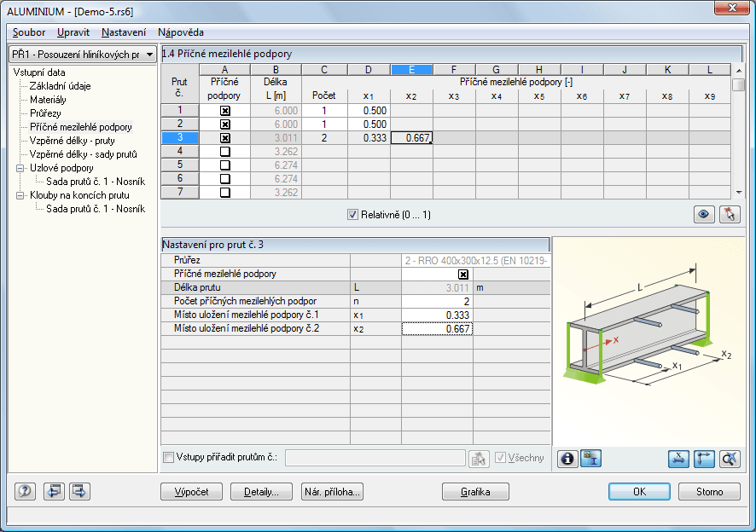Click the help question mark icon
The image size is (756, 532).
(x=25, y=491)
